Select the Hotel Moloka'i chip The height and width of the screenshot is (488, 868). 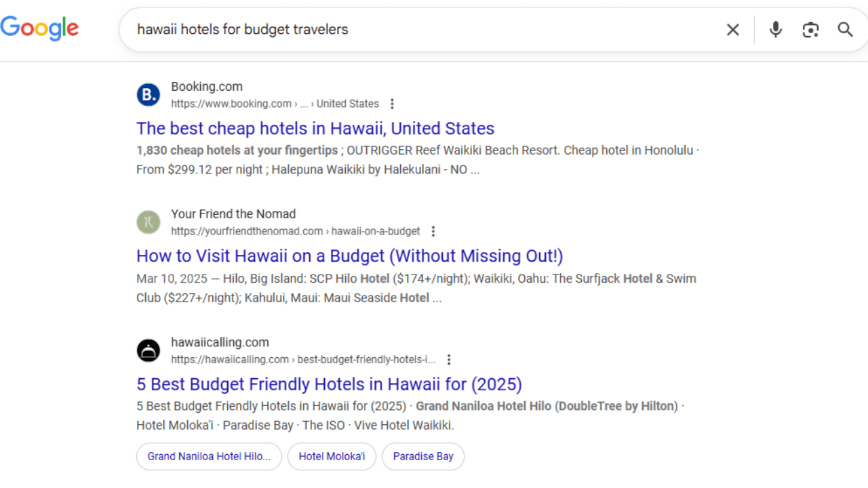pos(332,456)
